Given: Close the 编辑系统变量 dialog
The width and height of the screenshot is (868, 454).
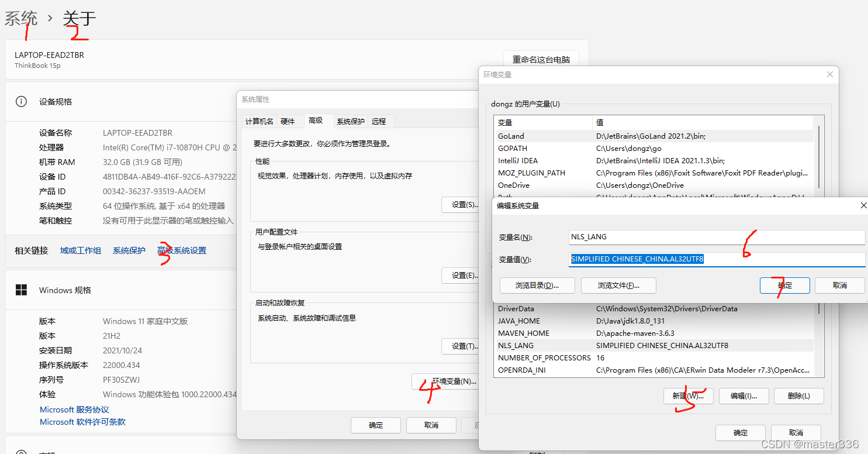Looking at the screenshot, I should [864, 205].
